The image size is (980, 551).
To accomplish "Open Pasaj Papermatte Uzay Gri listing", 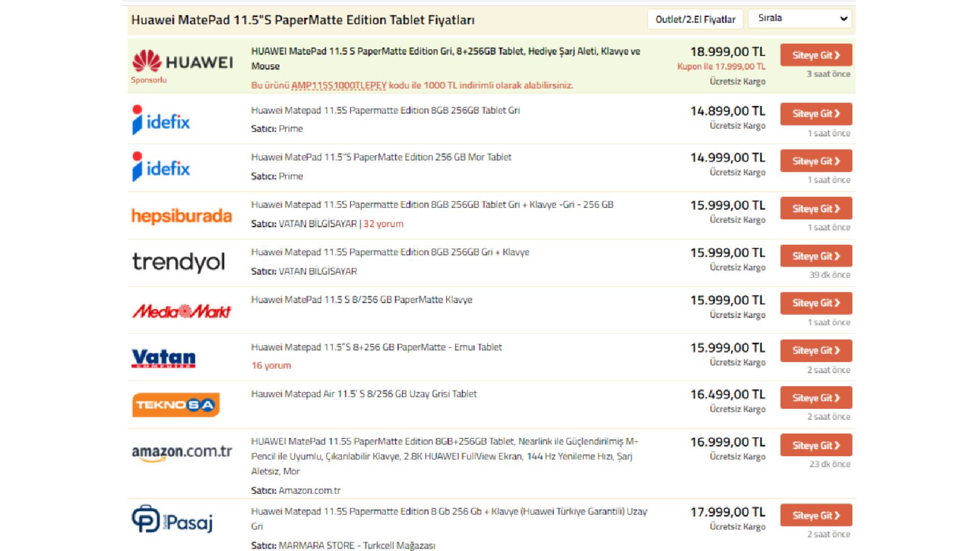I will click(449, 518).
